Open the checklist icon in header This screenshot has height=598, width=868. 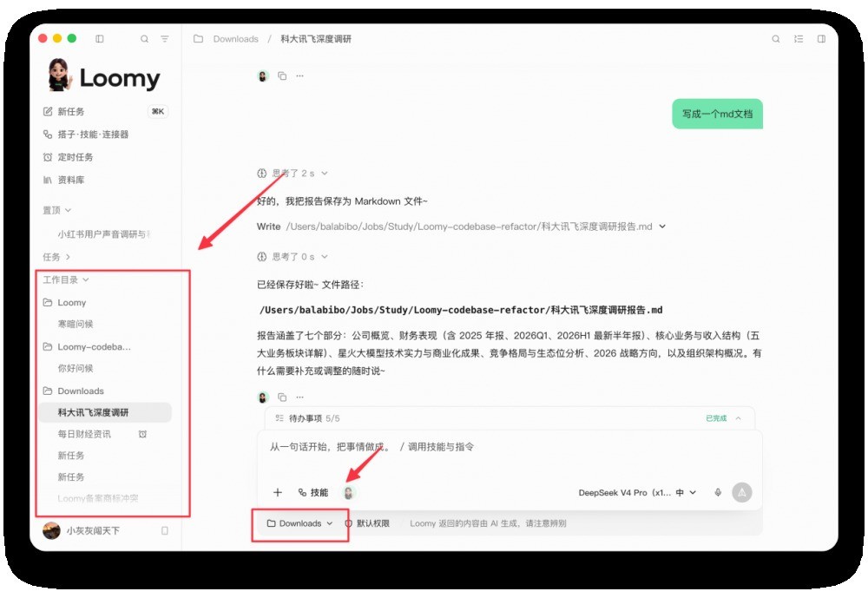pyautogui.click(x=799, y=39)
